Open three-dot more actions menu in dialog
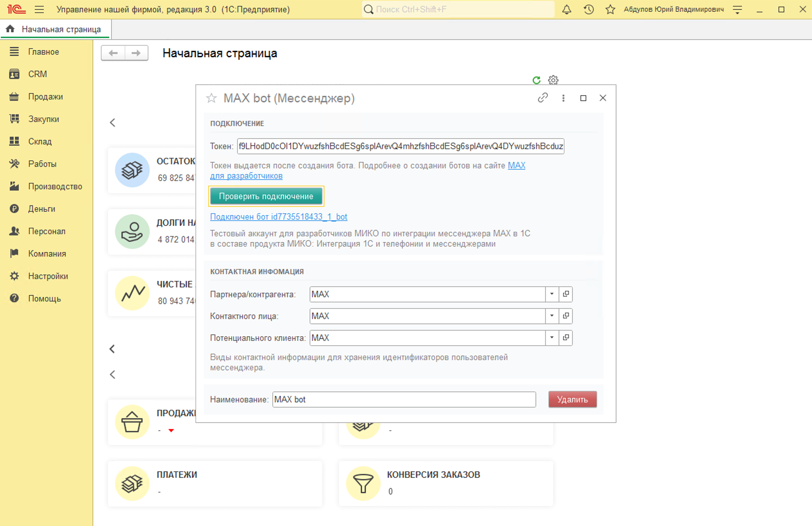This screenshot has height=526, width=812. pyautogui.click(x=563, y=98)
